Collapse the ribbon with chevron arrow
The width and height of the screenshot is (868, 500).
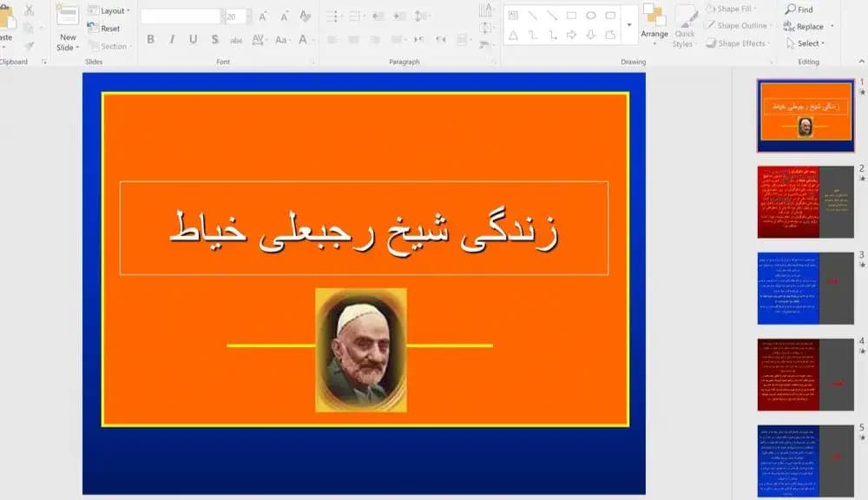pyautogui.click(x=861, y=62)
